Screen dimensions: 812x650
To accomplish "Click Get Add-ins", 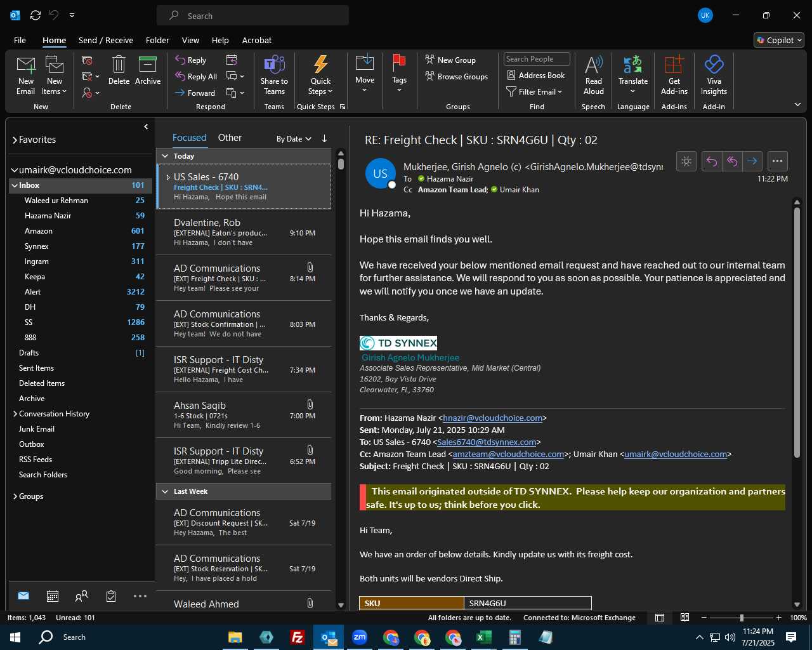I will click(674, 75).
